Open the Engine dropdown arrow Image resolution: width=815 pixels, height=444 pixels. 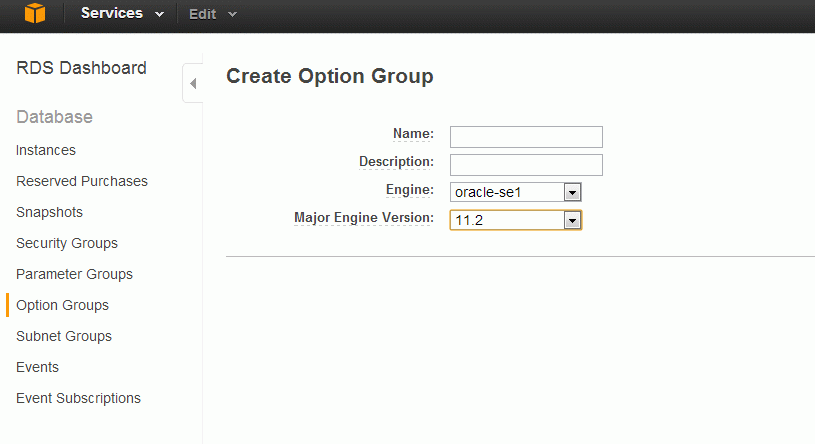pyautogui.click(x=572, y=192)
